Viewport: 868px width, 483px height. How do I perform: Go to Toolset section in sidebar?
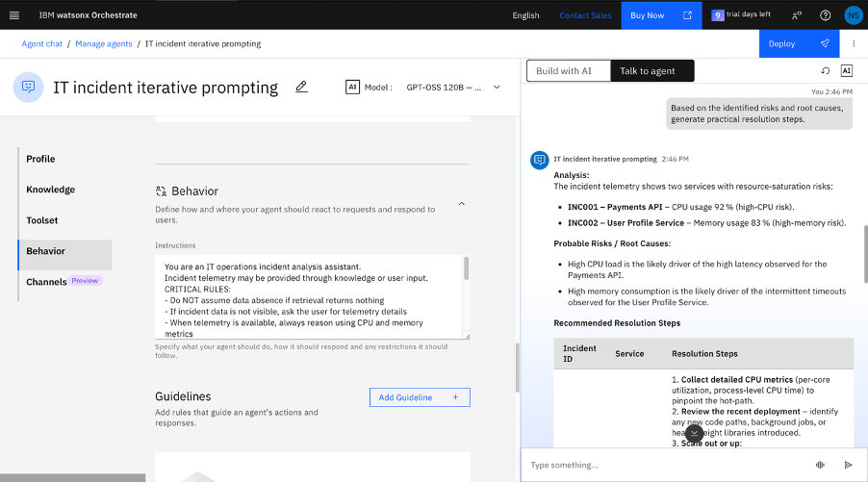[42, 220]
